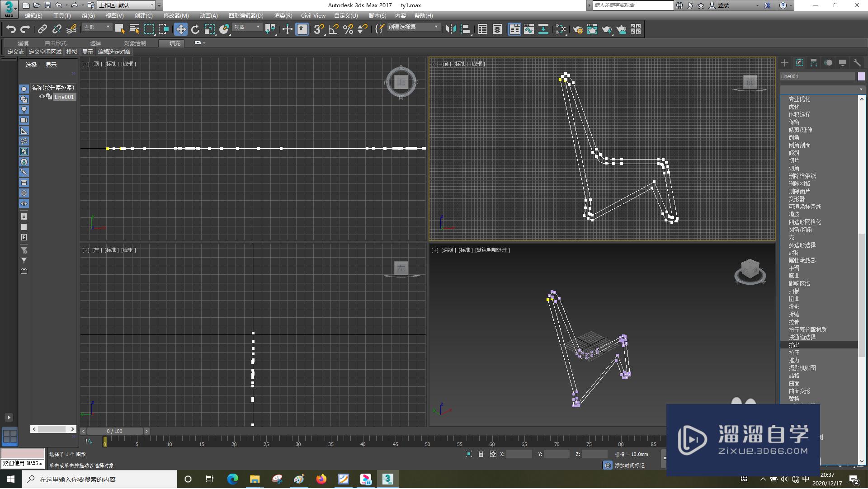
Task: Open the Create command panel tab
Action: pyautogui.click(x=785, y=63)
